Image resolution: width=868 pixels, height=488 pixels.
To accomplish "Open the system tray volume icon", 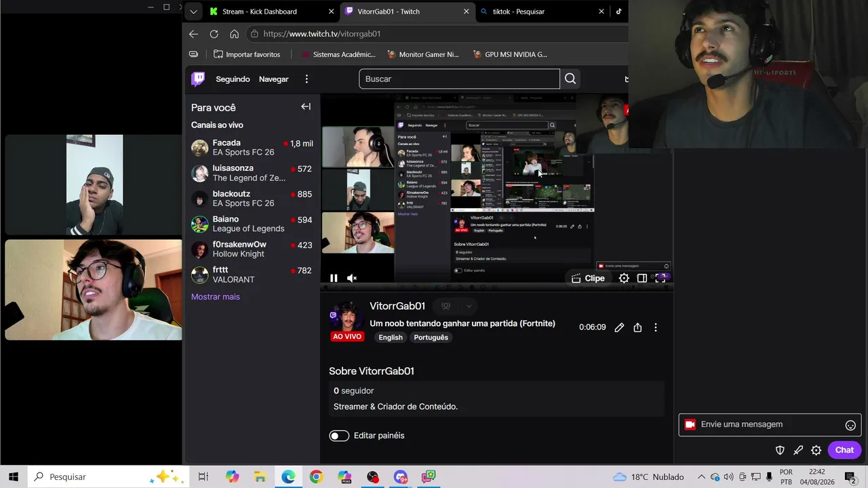I will click(728, 476).
